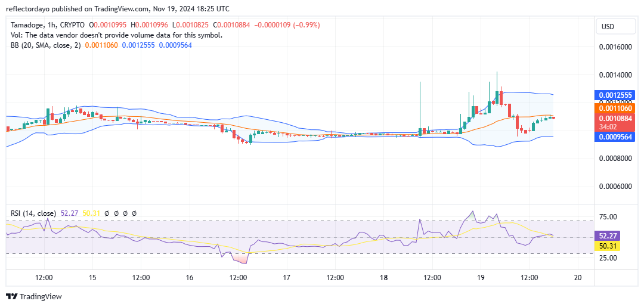Click the yellow RSI legend value 50.31
This screenshot has height=307, width=644.
[92, 213]
